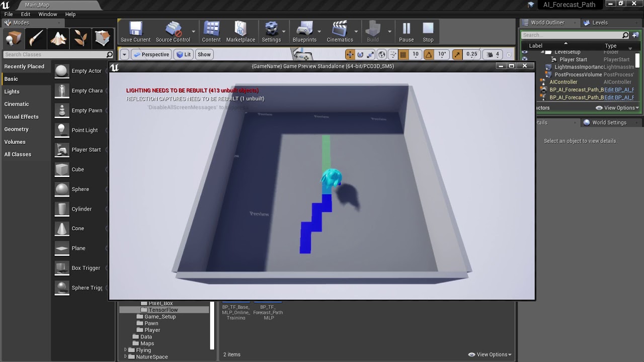Viewport: 644px width, 362px height.
Task: Add new folder in World Outliner
Action: (634, 35)
